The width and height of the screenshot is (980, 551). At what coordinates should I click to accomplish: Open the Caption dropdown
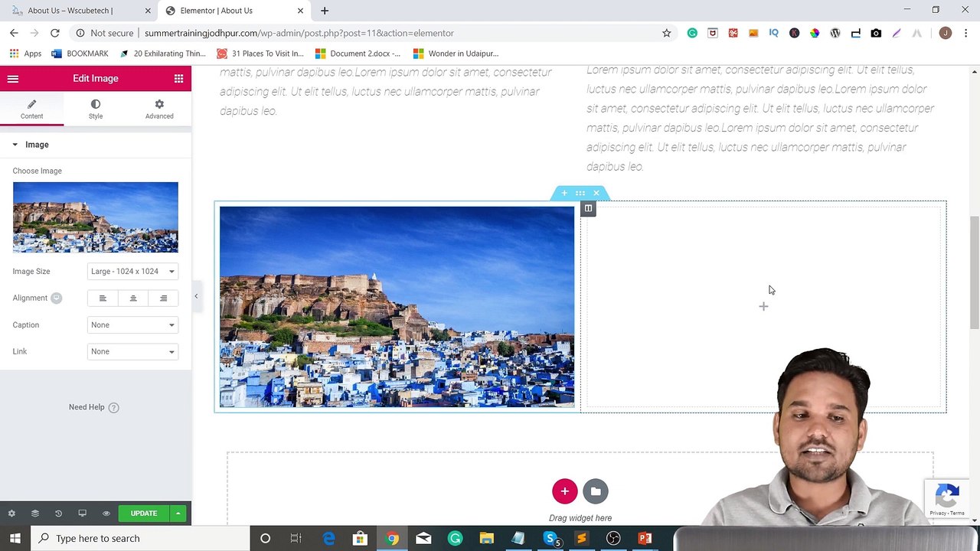(x=132, y=324)
